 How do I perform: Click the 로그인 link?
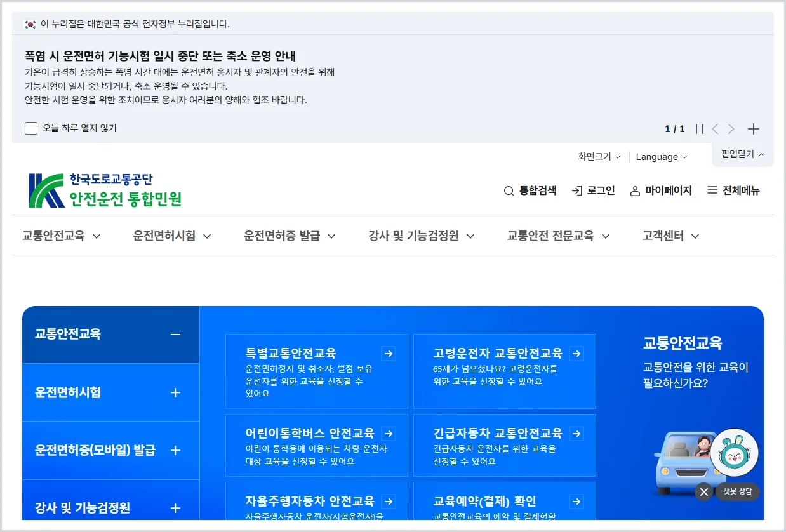(594, 190)
